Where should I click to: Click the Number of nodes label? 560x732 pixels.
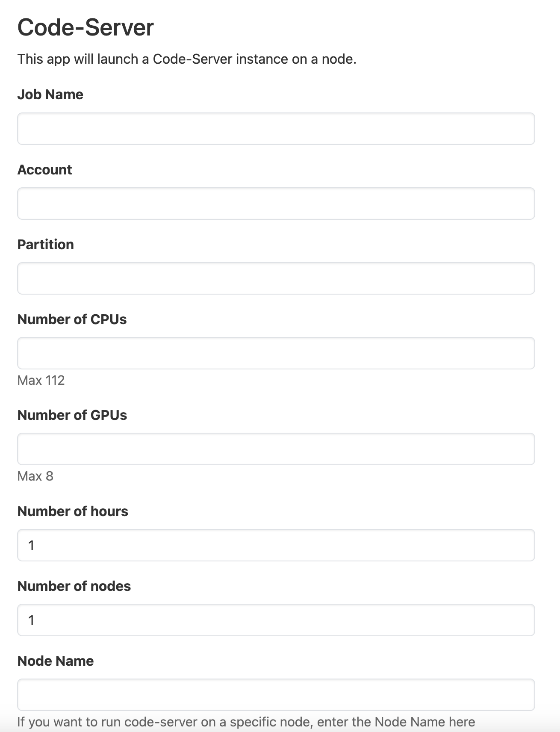click(x=74, y=586)
